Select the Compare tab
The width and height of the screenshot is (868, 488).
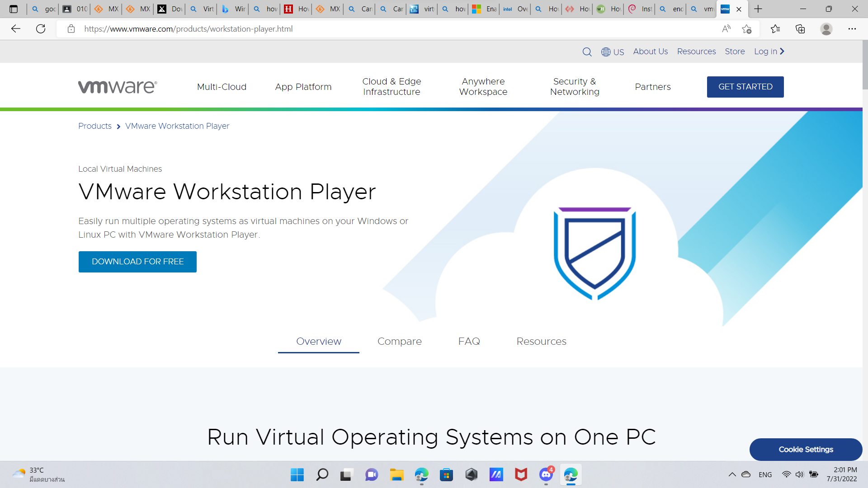400,342
